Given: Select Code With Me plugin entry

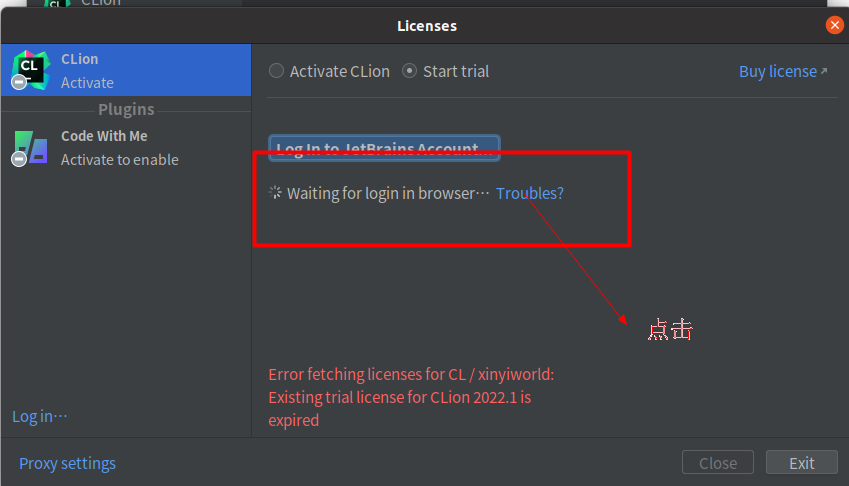Looking at the screenshot, I should click(126, 148).
